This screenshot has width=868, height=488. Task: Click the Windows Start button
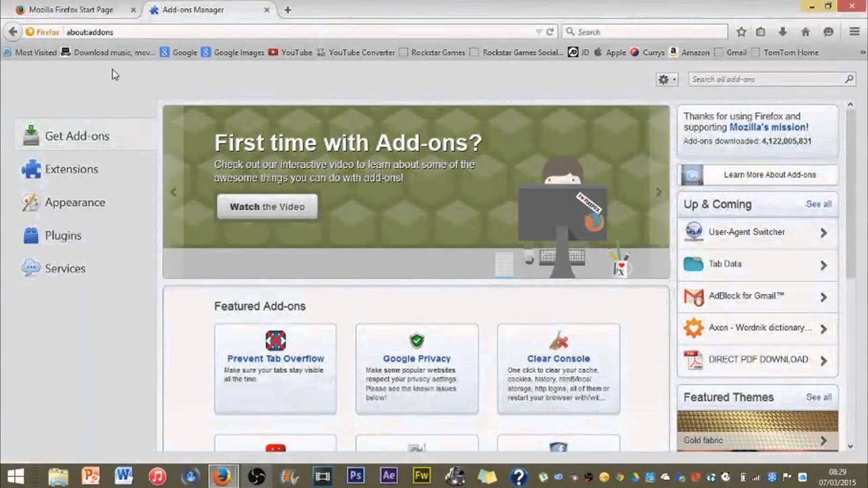pos(15,476)
